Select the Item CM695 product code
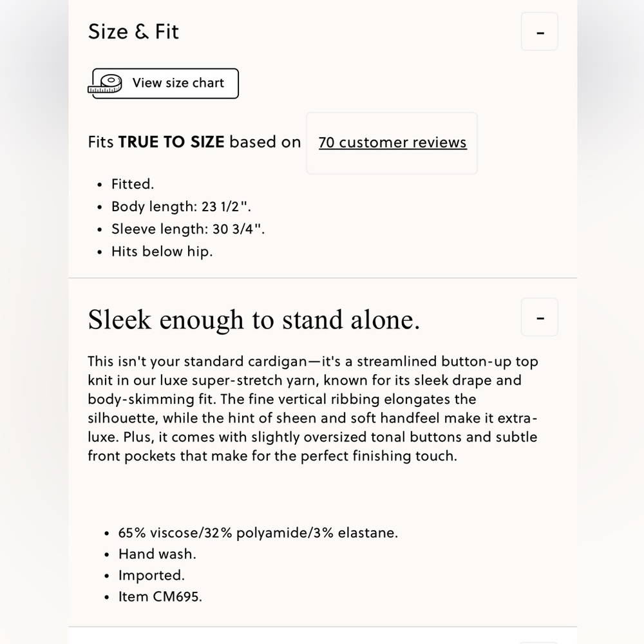Viewport: 644px width, 644px height. [160, 597]
